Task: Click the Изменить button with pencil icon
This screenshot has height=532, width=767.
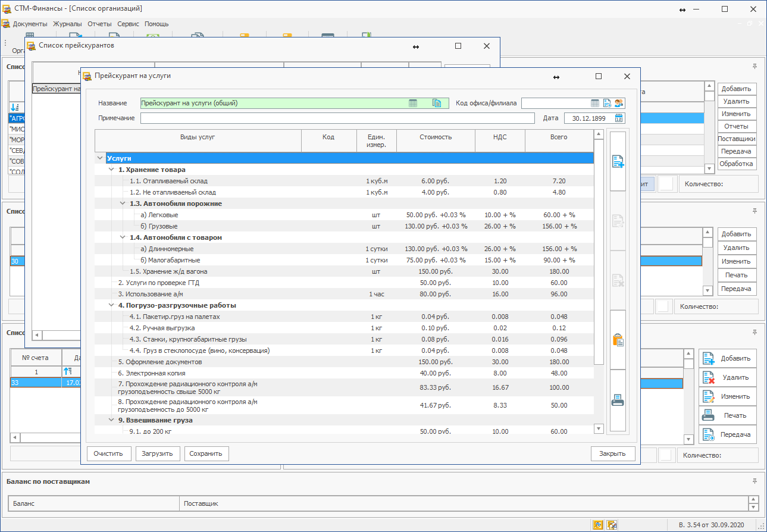Action: [727, 396]
